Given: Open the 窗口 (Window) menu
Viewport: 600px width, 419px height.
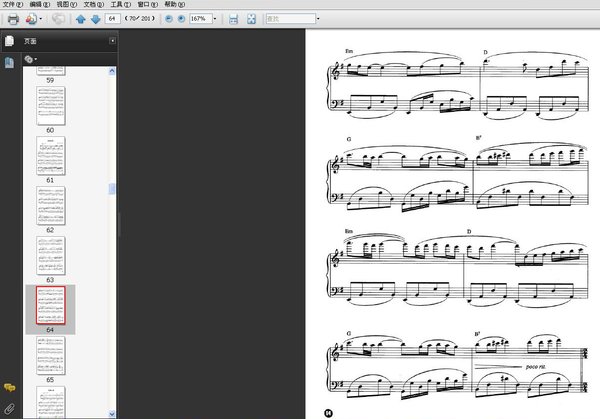Looking at the screenshot, I should coord(148,4).
